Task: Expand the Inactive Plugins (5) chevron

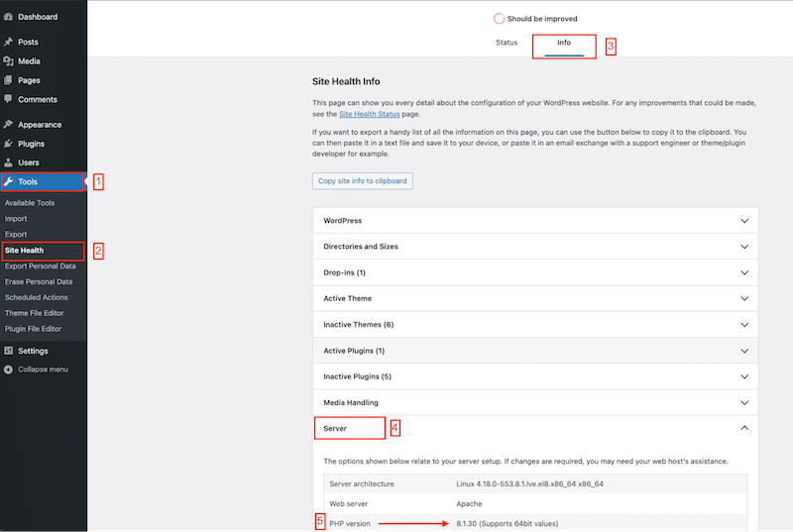Action: click(744, 376)
